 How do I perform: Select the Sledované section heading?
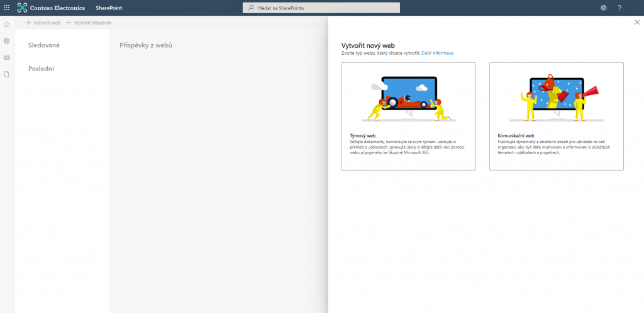pos(44,45)
